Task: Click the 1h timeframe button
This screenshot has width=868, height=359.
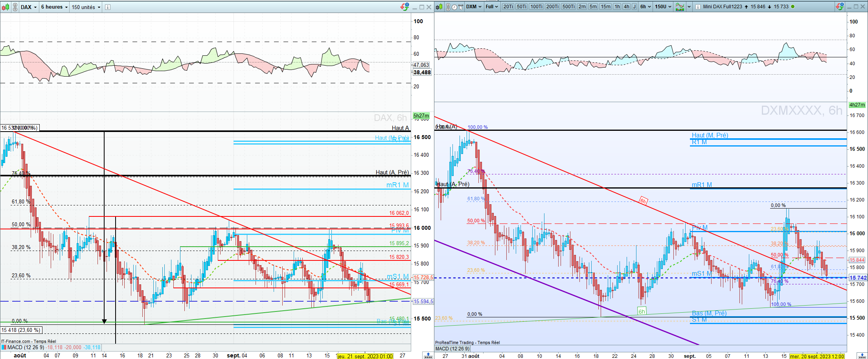Action: (617, 7)
